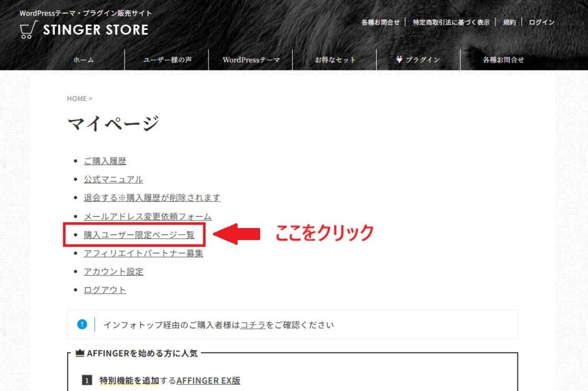Click the plug icon beside プラグイン
This screenshot has height=391, width=588.
coord(399,59)
